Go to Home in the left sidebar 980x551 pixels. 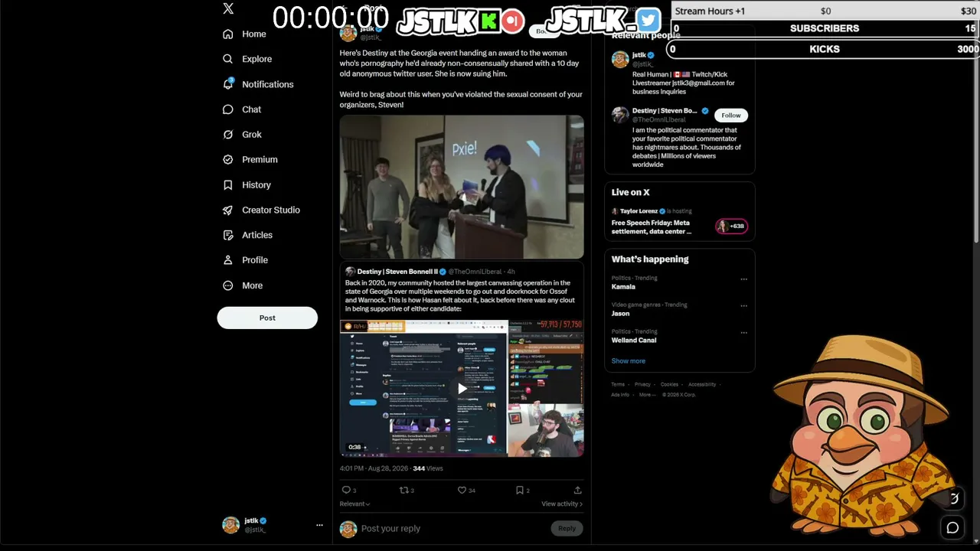(x=245, y=34)
